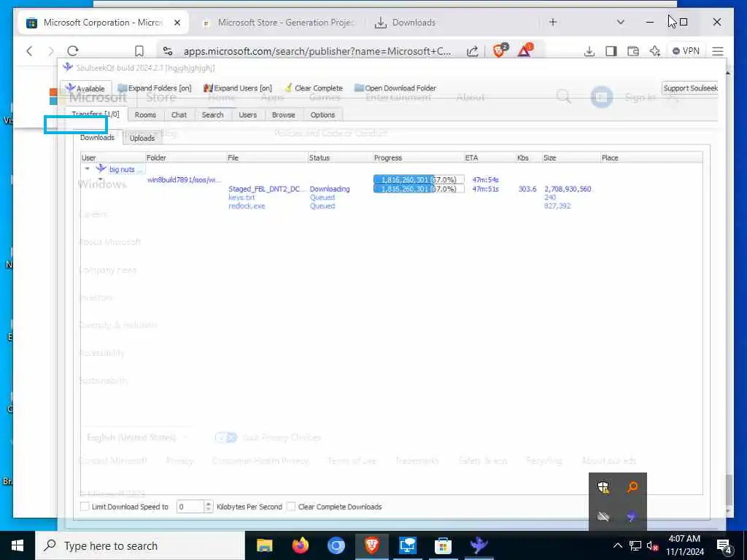Reload the page in Brave browser

tap(73, 51)
